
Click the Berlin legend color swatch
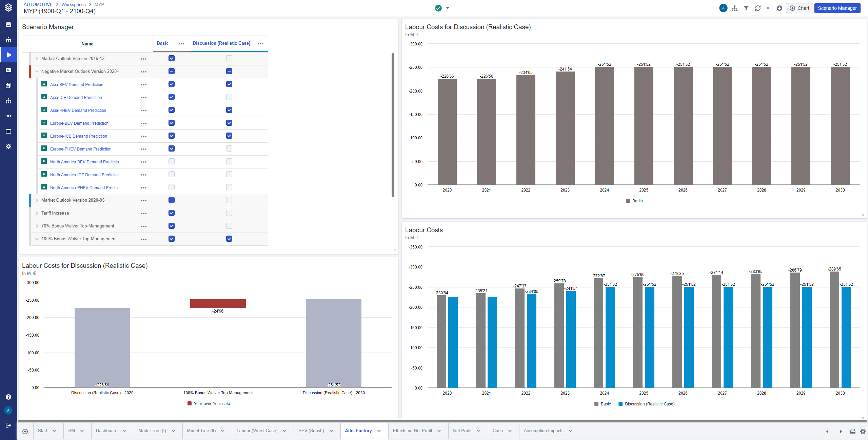(628, 201)
